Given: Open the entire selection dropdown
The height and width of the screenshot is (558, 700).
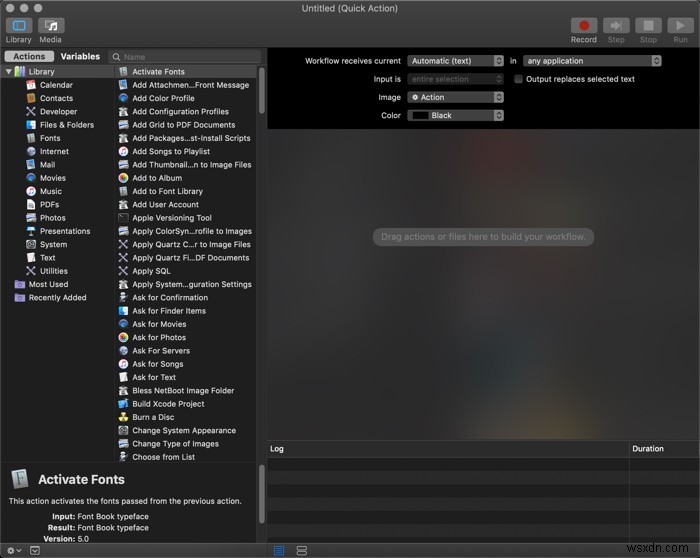Looking at the screenshot, I should [455, 79].
